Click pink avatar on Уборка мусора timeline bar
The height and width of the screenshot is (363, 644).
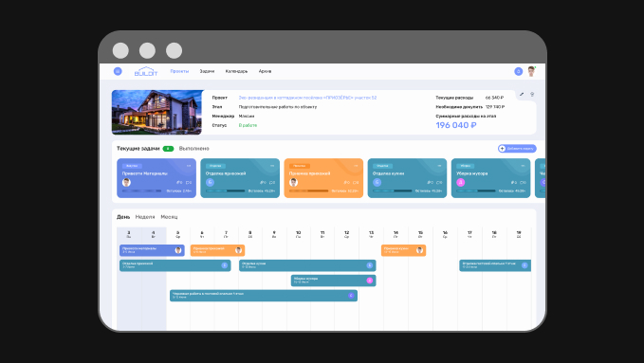click(369, 281)
